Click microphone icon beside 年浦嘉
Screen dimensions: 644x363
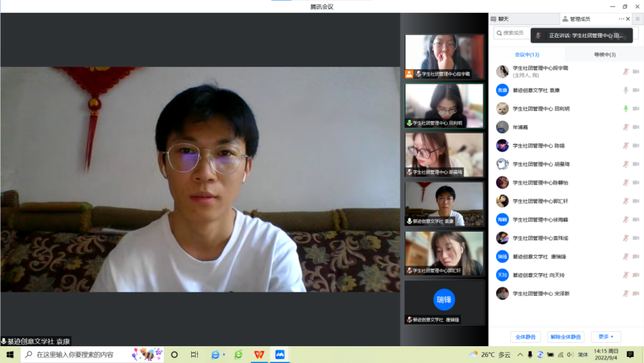tap(626, 127)
